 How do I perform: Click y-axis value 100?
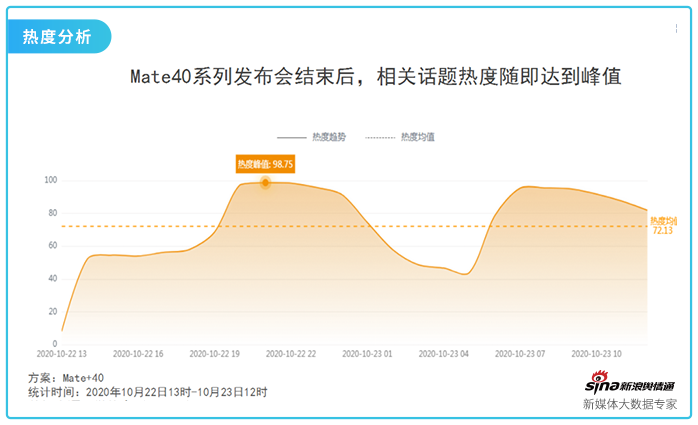(51, 180)
